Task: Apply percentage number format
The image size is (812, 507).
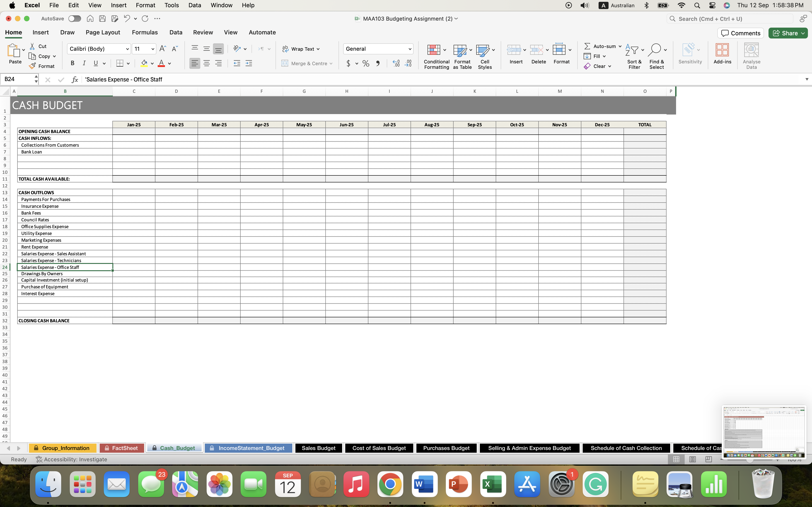Action: pyautogui.click(x=365, y=63)
